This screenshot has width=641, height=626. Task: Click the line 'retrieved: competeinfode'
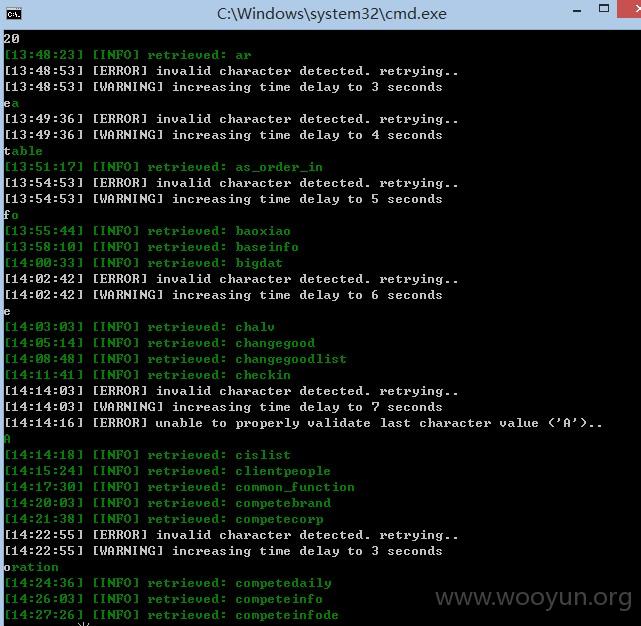point(171,615)
